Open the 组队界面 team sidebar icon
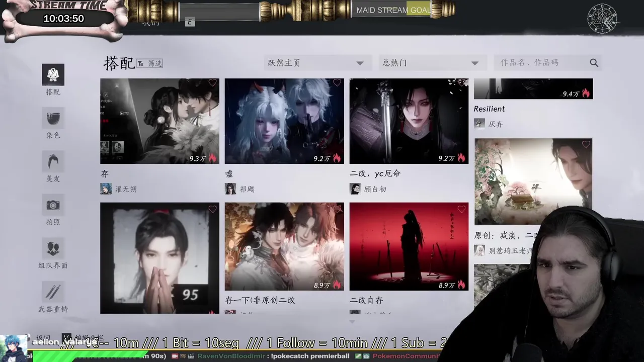This screenshot has height=362, width=644. [53, 248]
